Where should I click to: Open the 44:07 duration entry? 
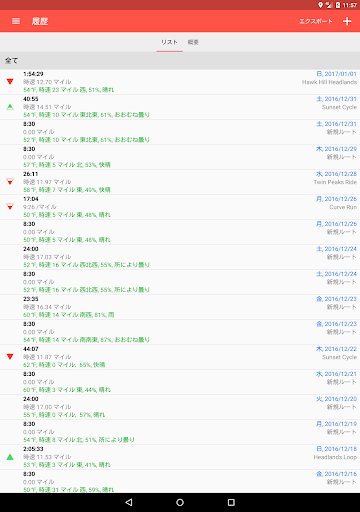tap(180, 357)
